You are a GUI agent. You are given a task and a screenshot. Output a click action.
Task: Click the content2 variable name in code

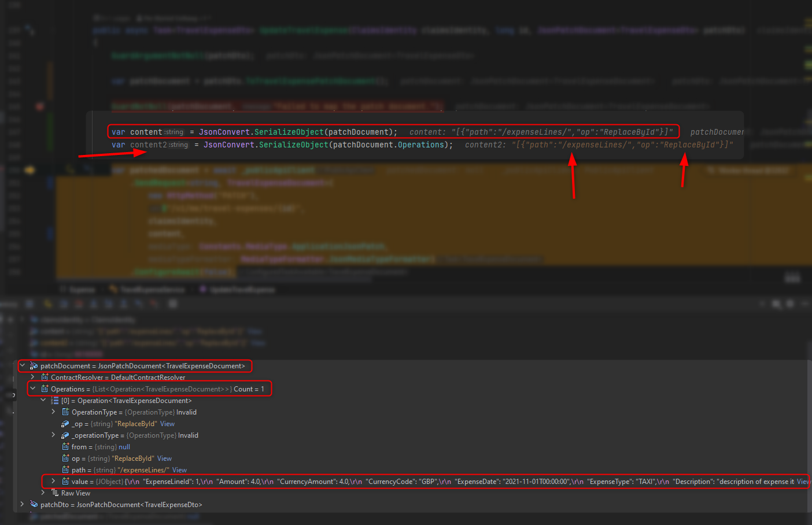(x=149, y=145)
